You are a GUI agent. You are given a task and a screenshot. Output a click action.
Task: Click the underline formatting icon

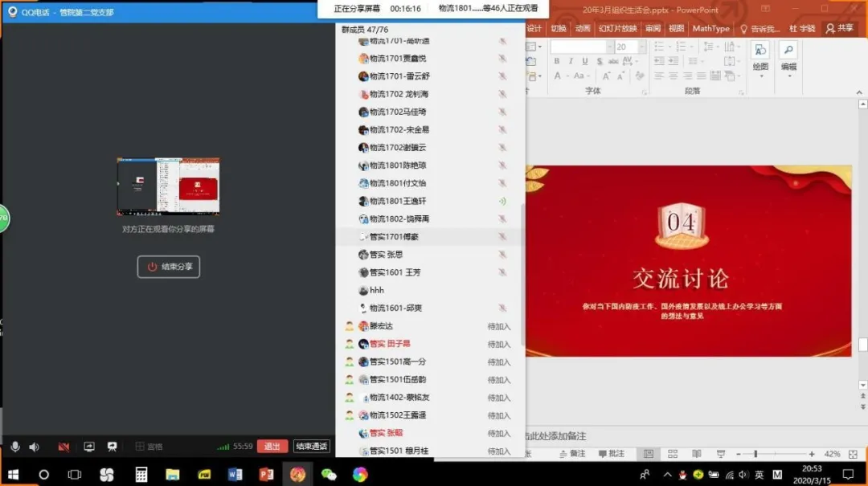coord(585,62)
